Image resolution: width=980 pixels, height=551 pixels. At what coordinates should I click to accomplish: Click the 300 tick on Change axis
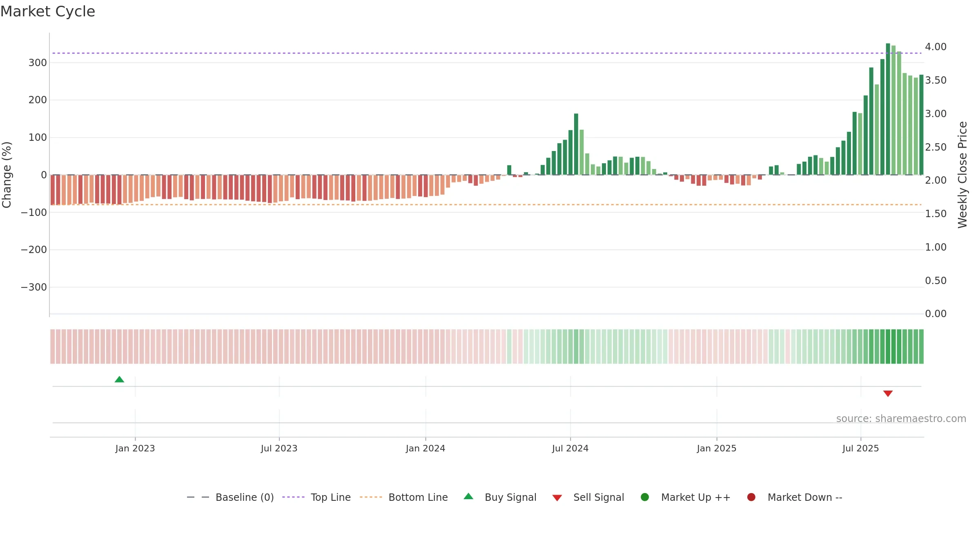coord(38,62)
